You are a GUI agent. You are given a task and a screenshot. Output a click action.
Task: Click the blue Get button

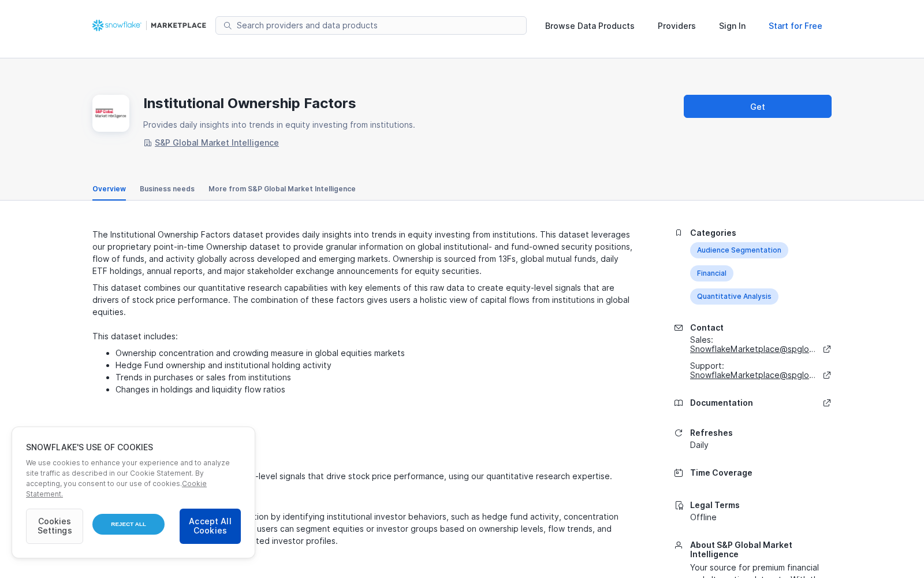(x=758, y=106)
